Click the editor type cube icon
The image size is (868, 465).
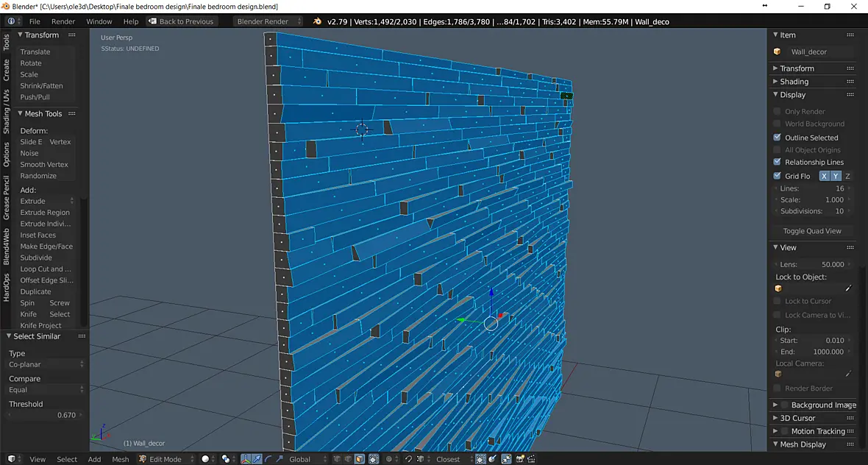[x=11, y=459]
